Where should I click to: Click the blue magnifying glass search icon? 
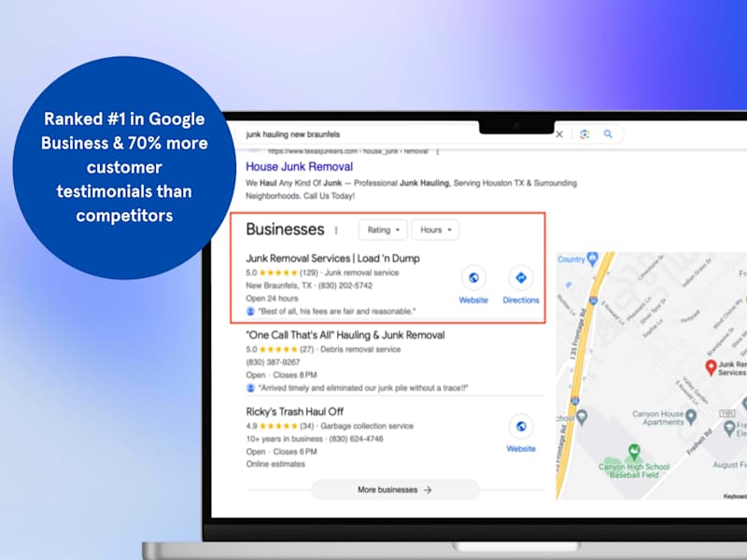[609, 134]
